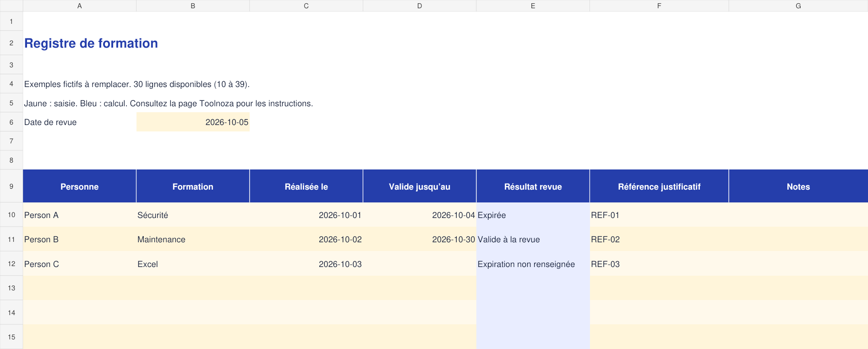Screen dimensions: 868x349
Task: Select column G header
Action: pyautogui.click(x=798, y=5)
